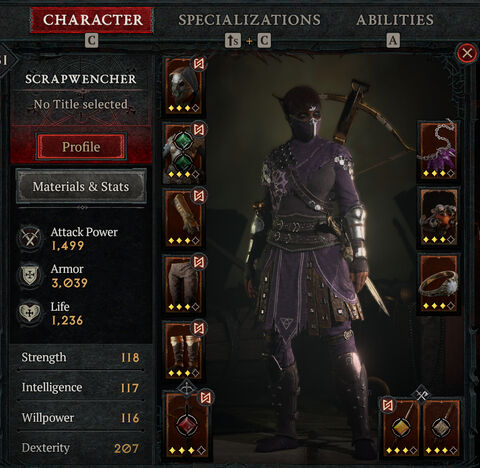The image size is (480, 468).
Task: Click the Armor shield stat icon
Action: pos(30,275)
